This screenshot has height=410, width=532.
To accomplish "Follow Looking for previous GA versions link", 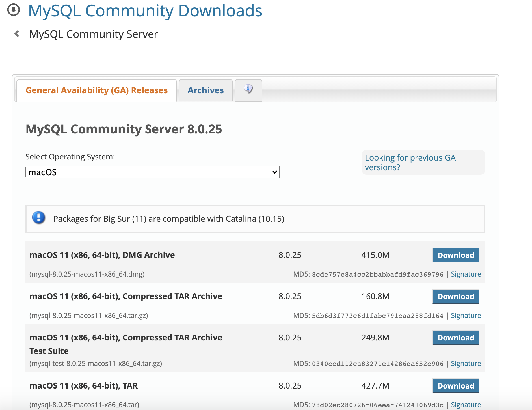I will pos(410,162).
